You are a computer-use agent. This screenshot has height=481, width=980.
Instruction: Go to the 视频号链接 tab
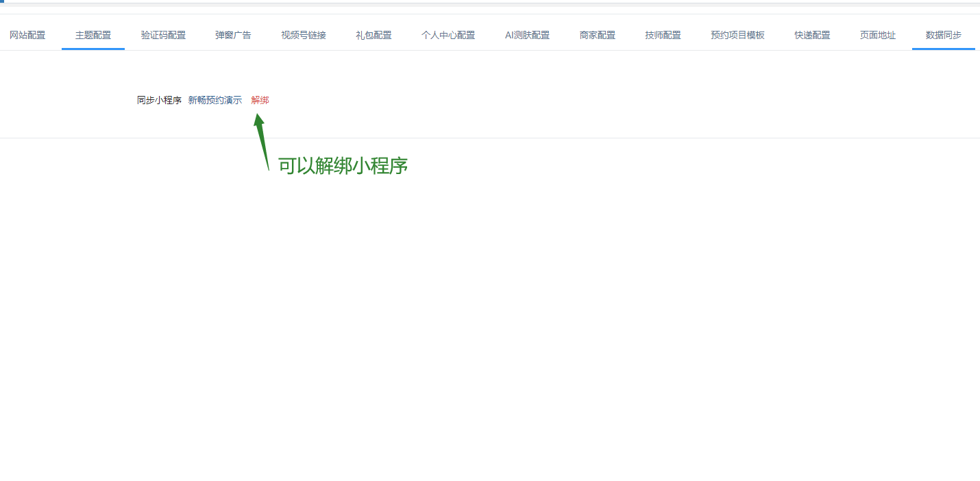coord(304,35)
